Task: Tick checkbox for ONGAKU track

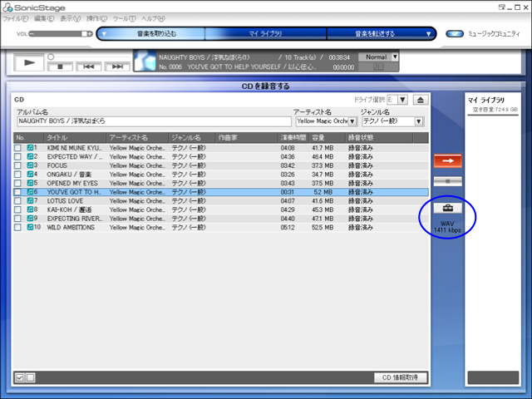Action: tap(17, 175)
